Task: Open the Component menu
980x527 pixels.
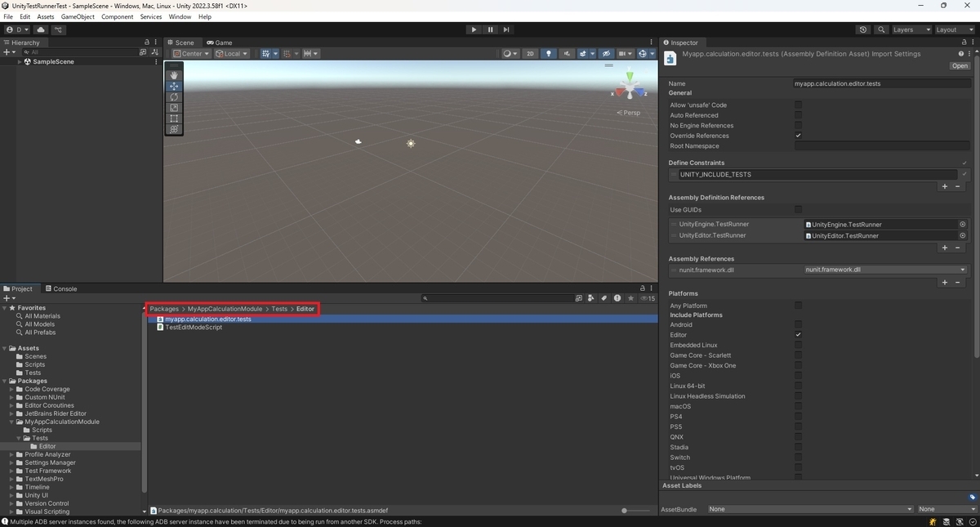Action: point(118,16)
